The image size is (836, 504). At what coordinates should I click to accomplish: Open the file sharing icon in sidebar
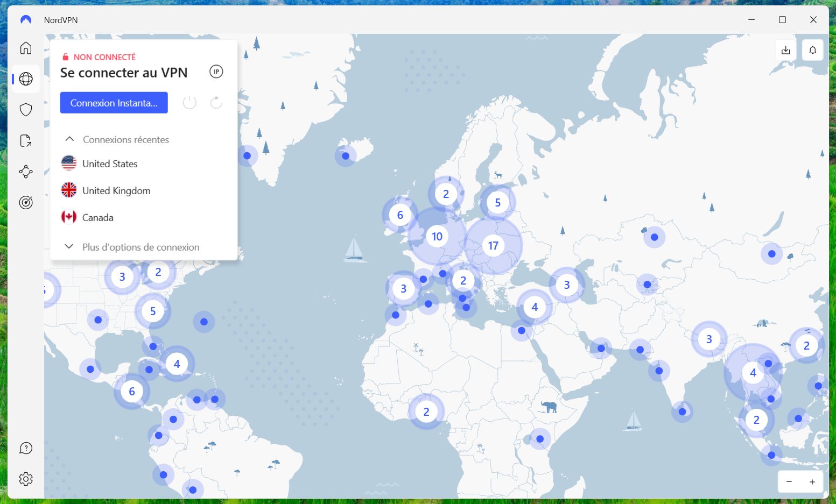pos(26,141)
